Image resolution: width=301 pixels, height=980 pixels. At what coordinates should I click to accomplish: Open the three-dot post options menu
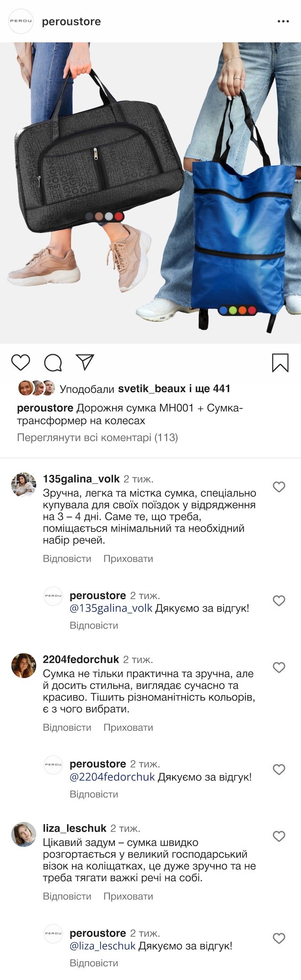[283, 22]
